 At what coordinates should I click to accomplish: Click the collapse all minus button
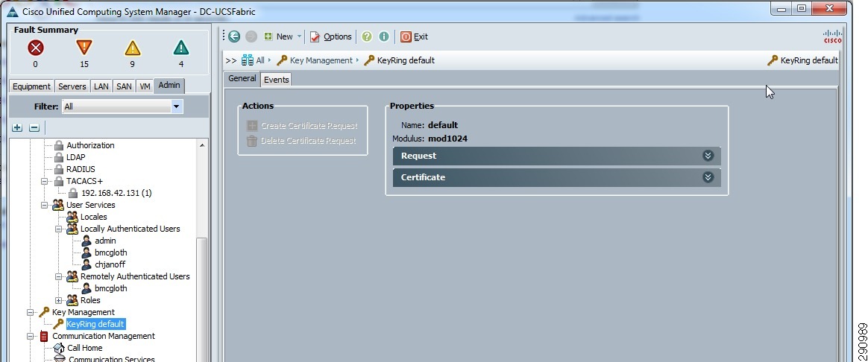coord(34,127)
